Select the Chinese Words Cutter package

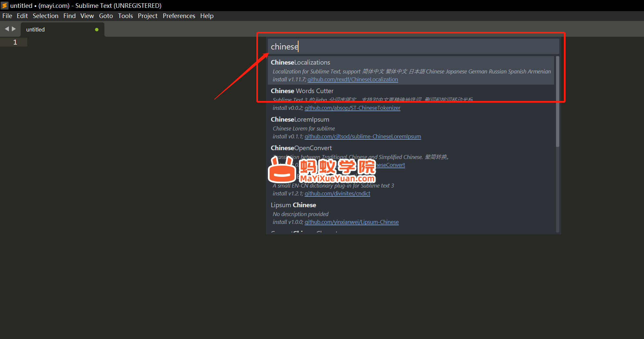pyautogui.click(x=411, y=99)
